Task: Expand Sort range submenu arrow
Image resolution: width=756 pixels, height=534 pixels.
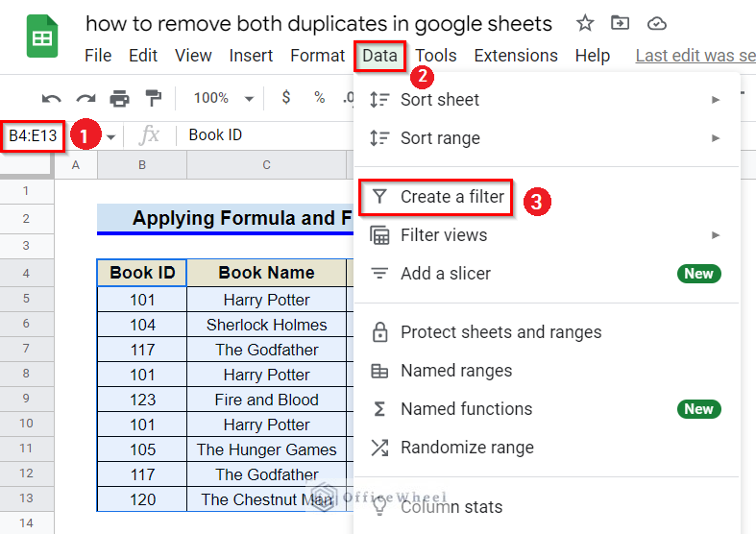Action: 716,138
